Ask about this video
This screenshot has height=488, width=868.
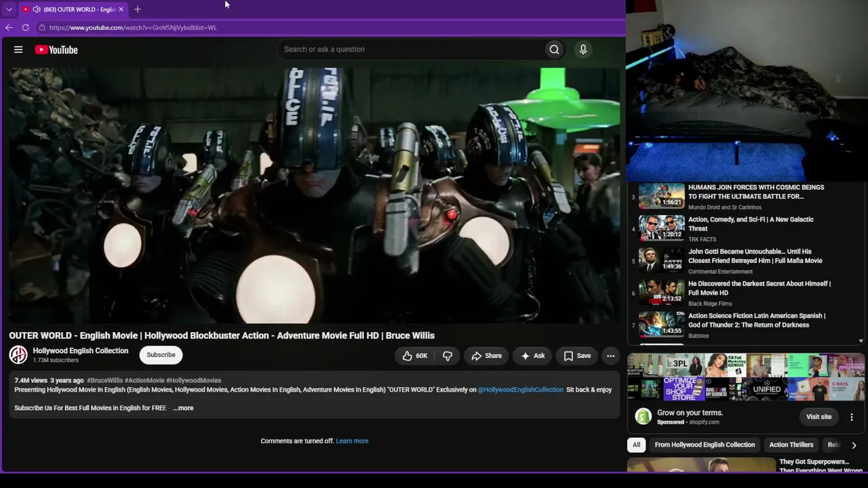tap(532, 356)
